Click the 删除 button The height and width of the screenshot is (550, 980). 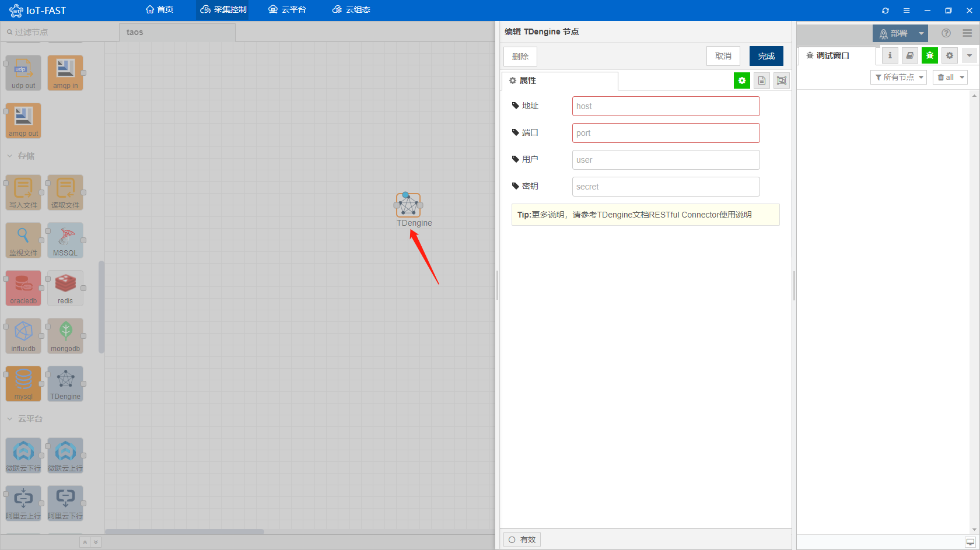520,57
